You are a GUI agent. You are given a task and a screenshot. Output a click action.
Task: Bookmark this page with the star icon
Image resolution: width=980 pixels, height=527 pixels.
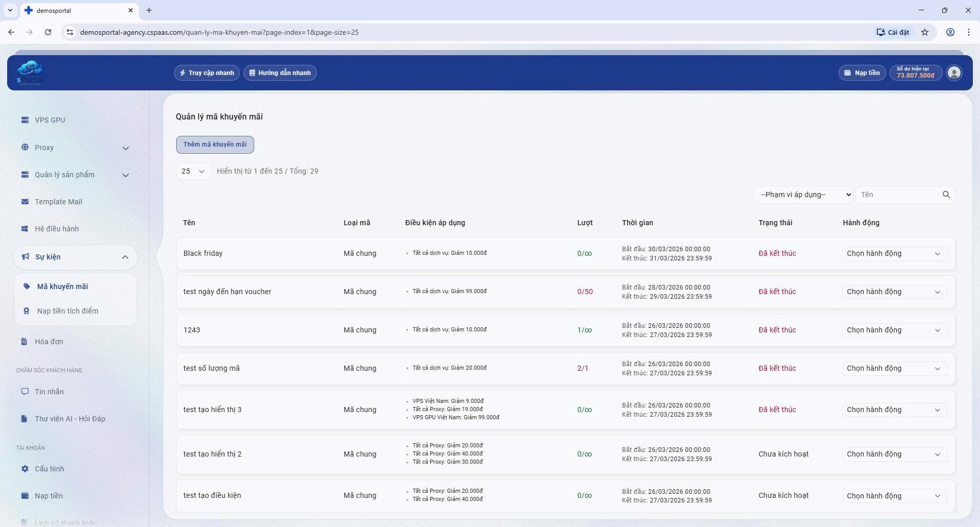pyautogui.click(x=925, y=32)
